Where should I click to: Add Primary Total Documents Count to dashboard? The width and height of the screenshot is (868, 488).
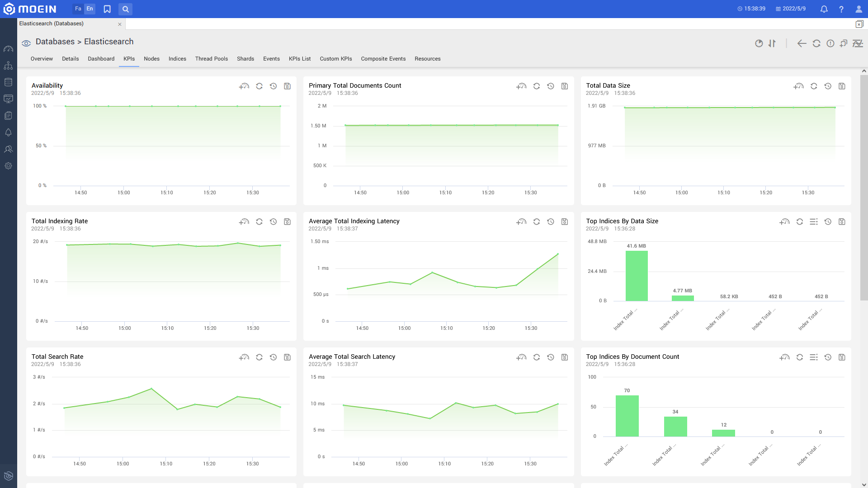click(x=521, y=86)
